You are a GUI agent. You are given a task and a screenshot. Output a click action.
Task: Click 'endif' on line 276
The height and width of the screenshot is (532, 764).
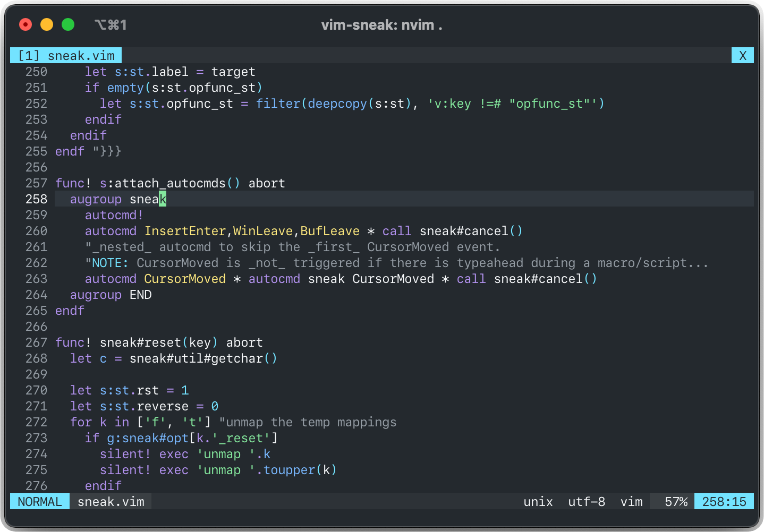click(103, 486)
